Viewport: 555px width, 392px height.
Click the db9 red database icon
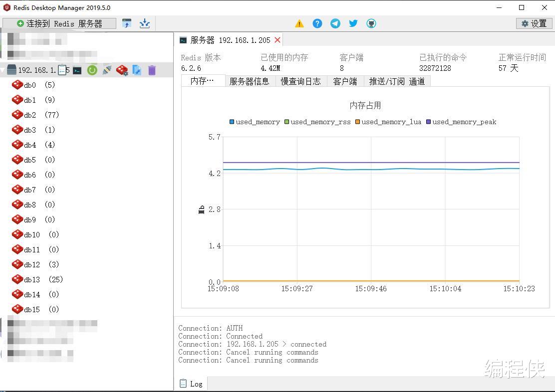coord(17,219)
